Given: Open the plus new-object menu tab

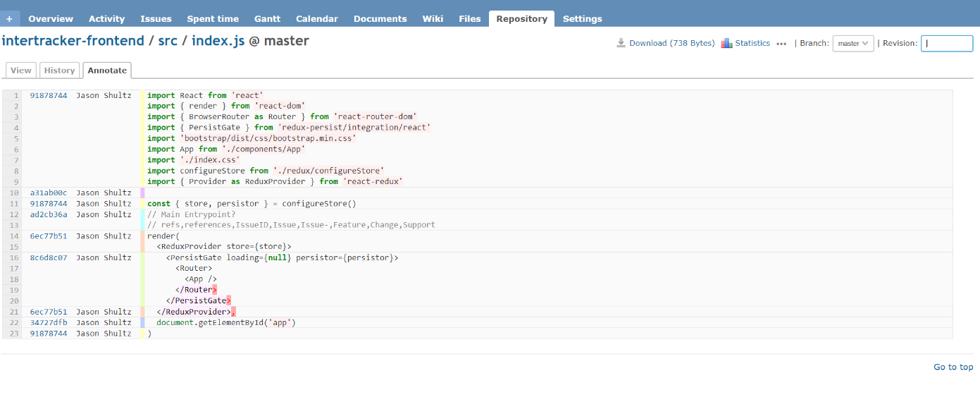Looking at the screenshot, I should coord(10,19).
